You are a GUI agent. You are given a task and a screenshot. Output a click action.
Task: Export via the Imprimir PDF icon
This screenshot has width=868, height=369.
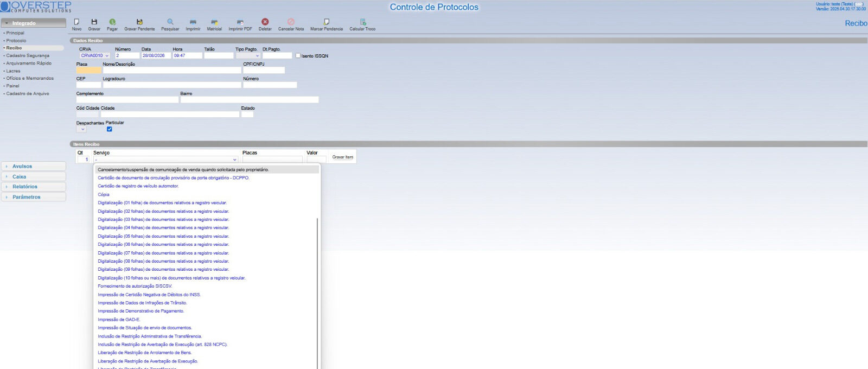point(240,22)
